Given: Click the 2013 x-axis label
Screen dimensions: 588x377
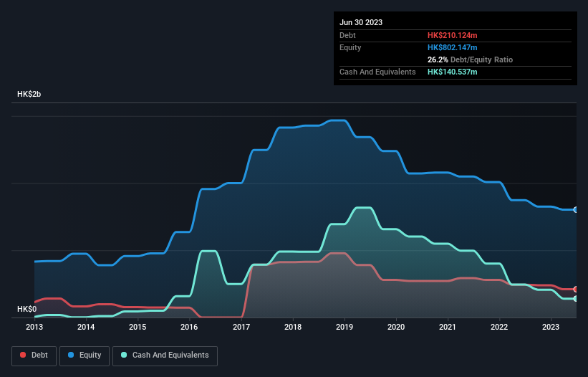Looking at the screenshot, I should (x=34, y=327).
